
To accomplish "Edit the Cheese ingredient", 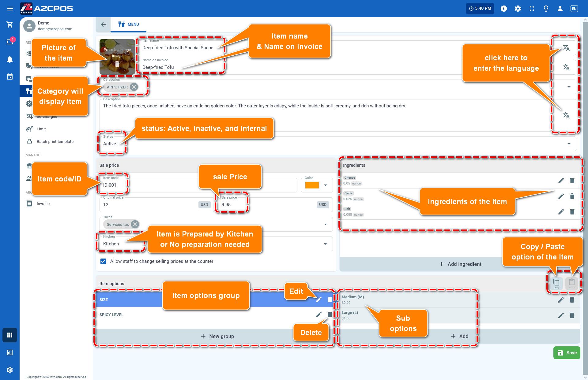I will [561, 181].
